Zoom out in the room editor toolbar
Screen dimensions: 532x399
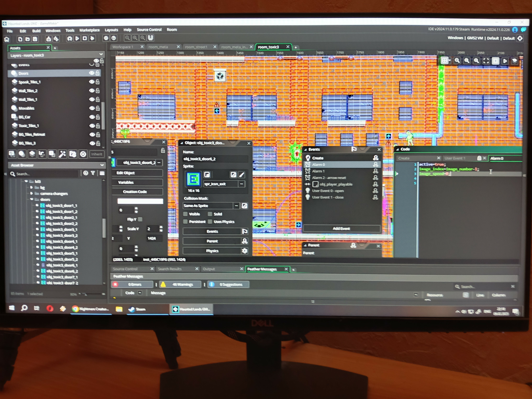[457, 60]
